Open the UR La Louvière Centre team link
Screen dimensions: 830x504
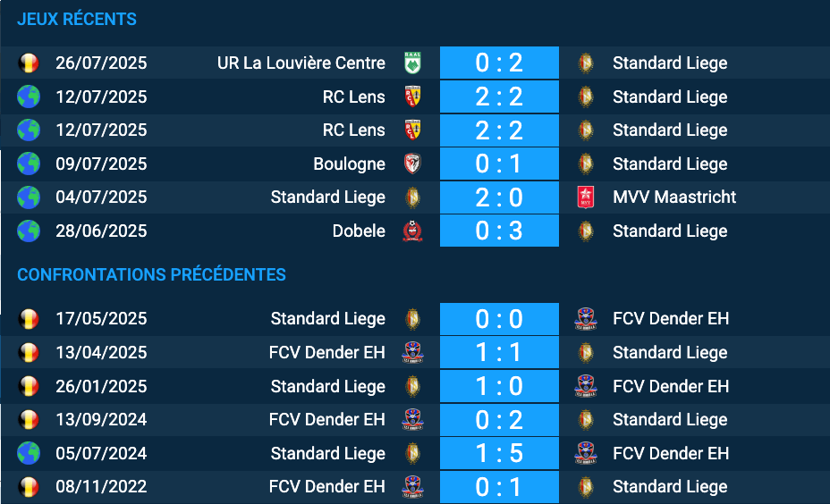tap(301, 63)
